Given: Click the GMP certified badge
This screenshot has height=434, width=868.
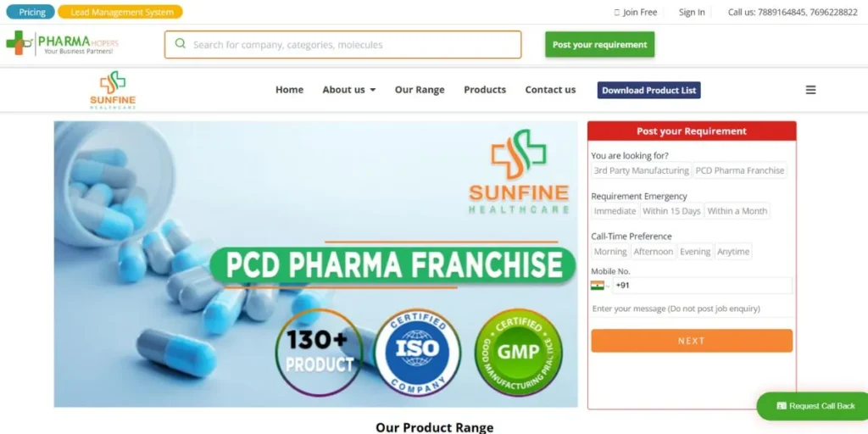Looking at the screenshot, I should click(x=518, y=352).
